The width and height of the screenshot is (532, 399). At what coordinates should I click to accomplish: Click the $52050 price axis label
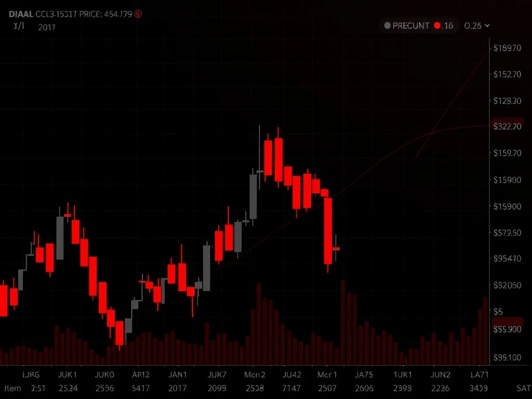click(x=507, y=285)
